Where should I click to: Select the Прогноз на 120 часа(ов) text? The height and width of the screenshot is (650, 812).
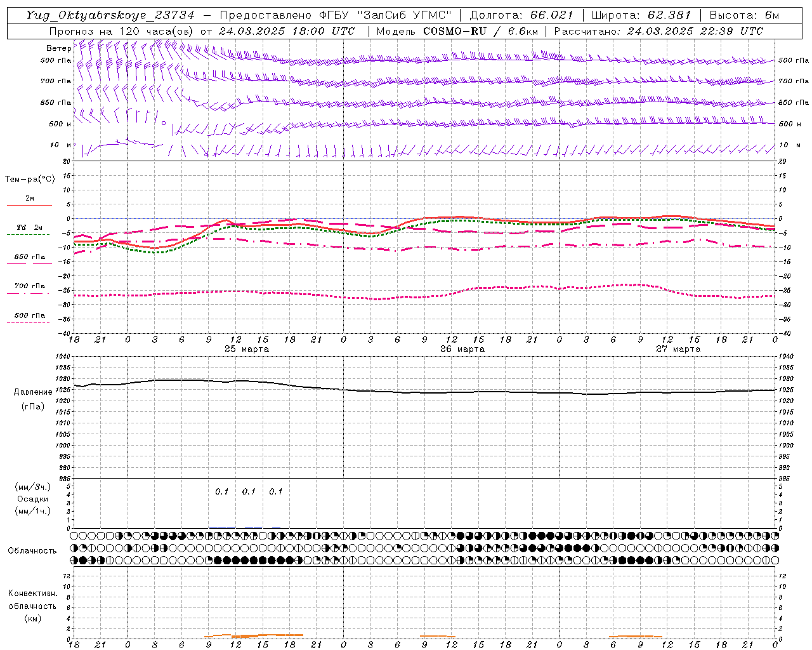click(122, 31)
